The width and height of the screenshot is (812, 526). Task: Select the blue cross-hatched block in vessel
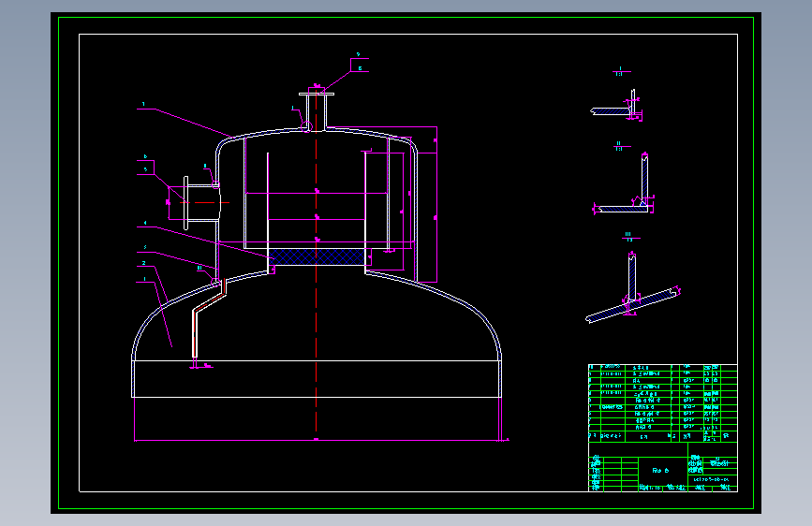click(316, 256)
